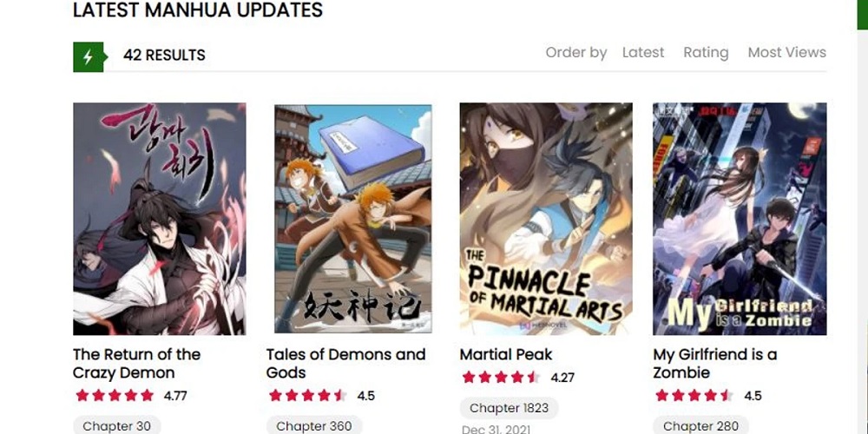
Task: Click star rating of Tales of Demons and Gods
Action: [x=308, y=395]
